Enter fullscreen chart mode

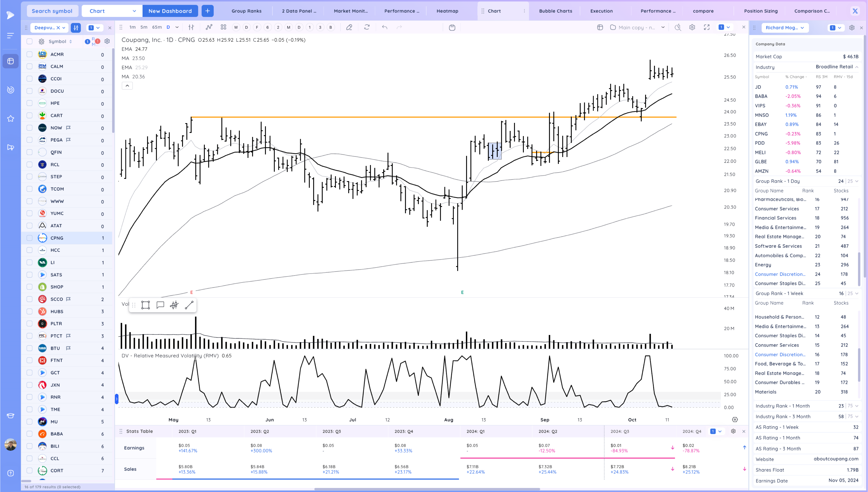click(707, 27)
